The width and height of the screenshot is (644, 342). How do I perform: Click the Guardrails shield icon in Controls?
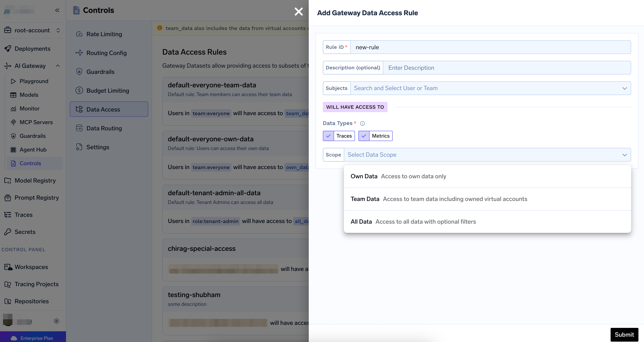pyautogui.click(x=79, y=72)
